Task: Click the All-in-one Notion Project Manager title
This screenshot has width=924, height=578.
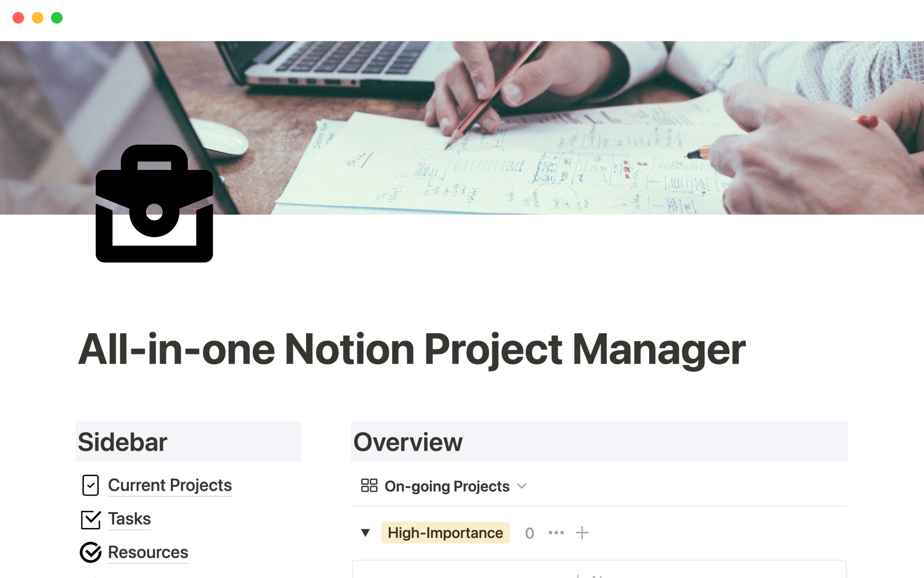Action: tap(411, 350)
